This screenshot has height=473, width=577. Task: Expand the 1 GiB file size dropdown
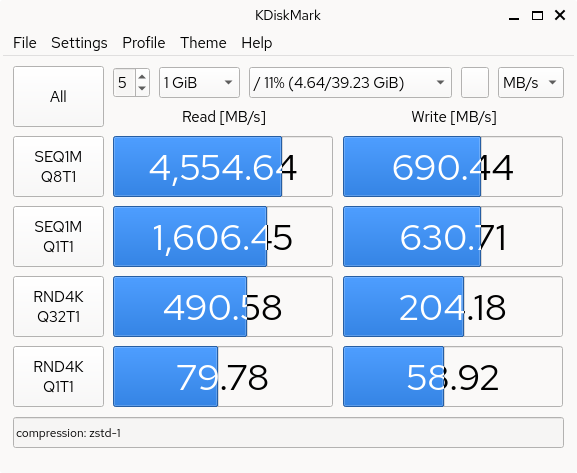point(199,82)
